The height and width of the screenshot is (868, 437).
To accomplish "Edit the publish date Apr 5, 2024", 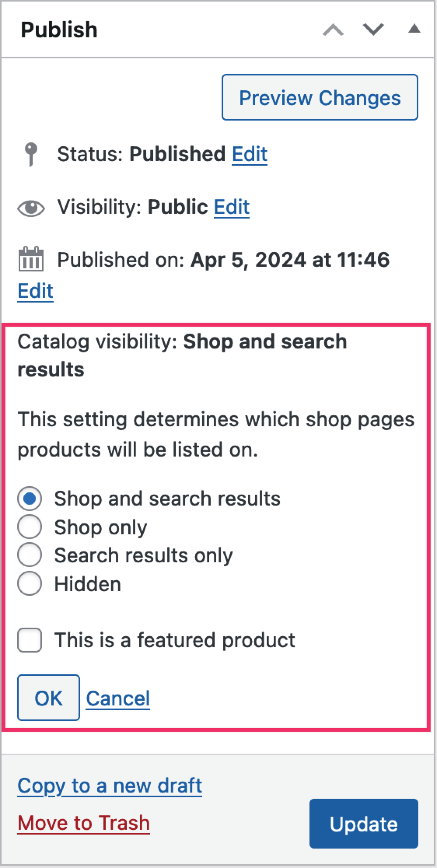I will pos(35,291).
